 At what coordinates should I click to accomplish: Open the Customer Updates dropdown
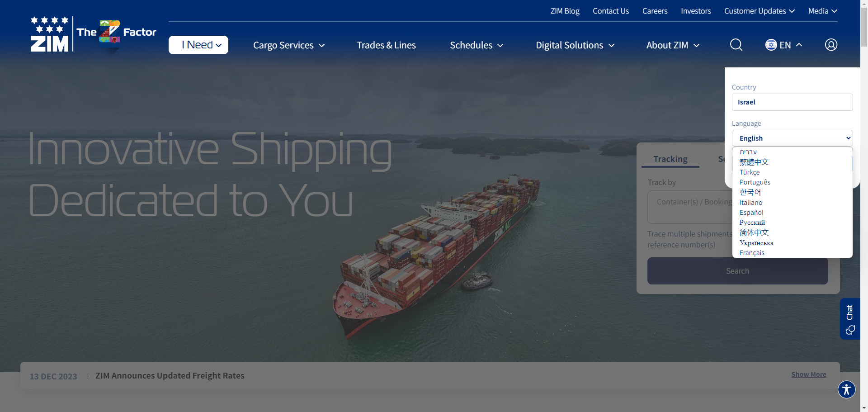pyautogui.click(x=759, y=11)
